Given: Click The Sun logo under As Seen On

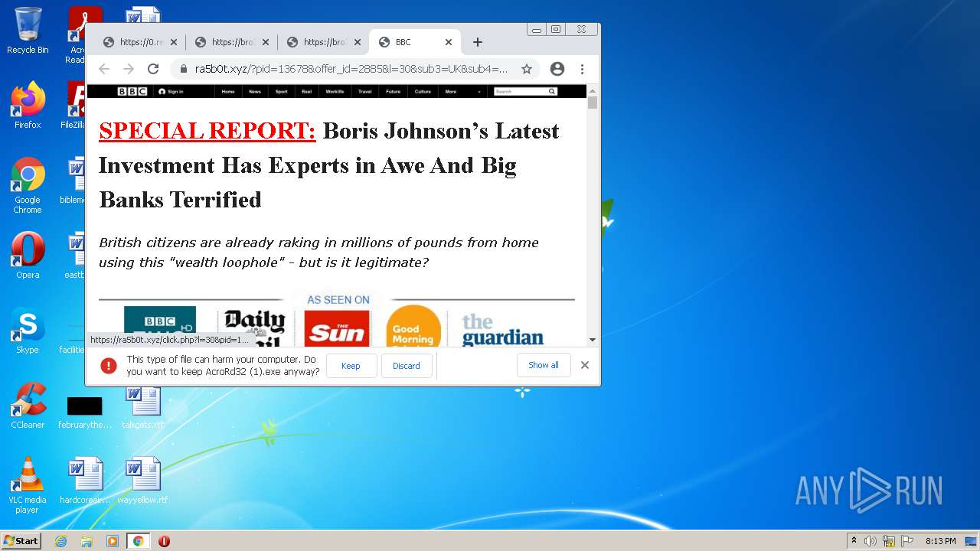Looking at the screenshot, I should click(337, 329).
